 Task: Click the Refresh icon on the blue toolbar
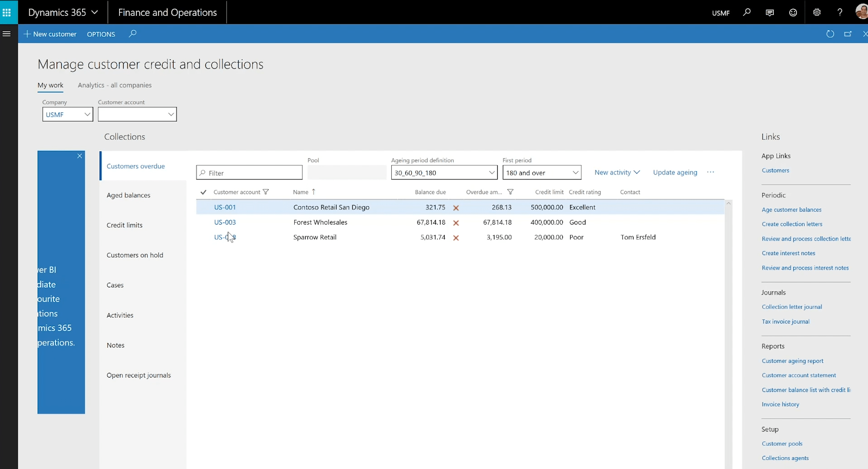tap(830, 34)
